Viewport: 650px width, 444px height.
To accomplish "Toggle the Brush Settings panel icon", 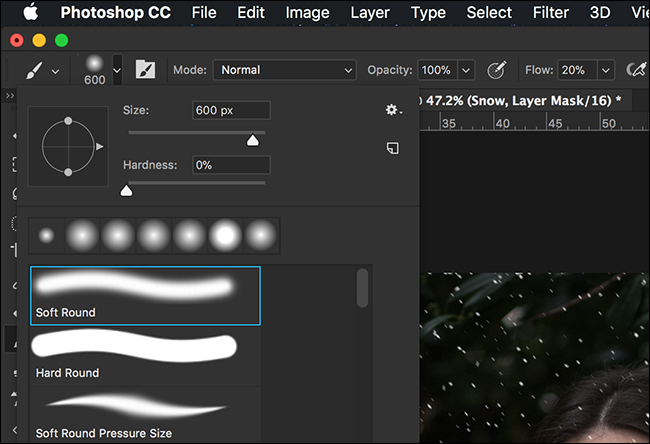I will click(146, 70).
